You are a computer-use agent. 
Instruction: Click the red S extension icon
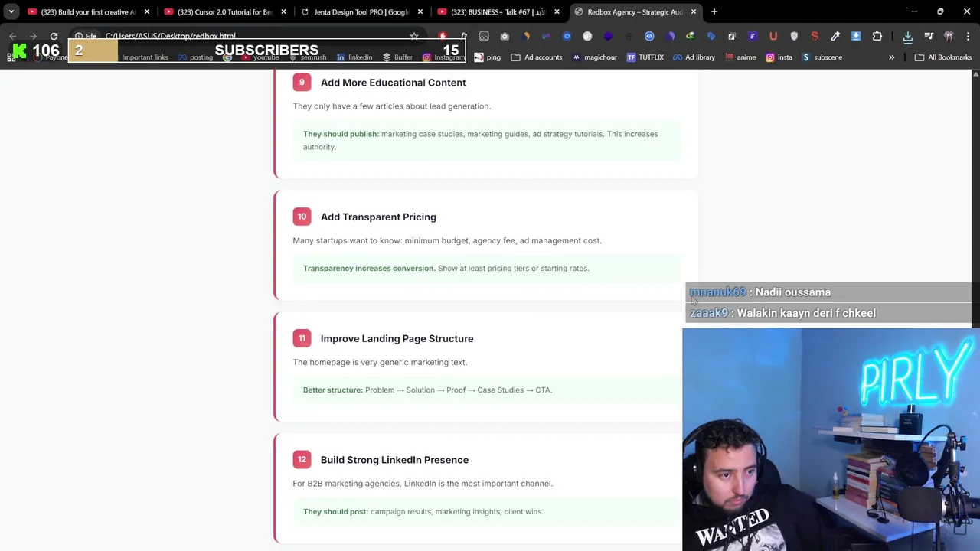(815, 36)
